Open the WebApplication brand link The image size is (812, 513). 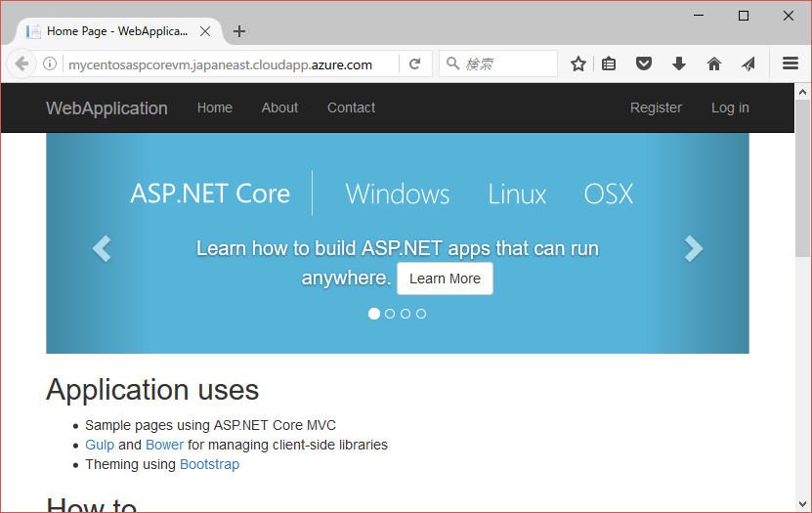[107, 107]
